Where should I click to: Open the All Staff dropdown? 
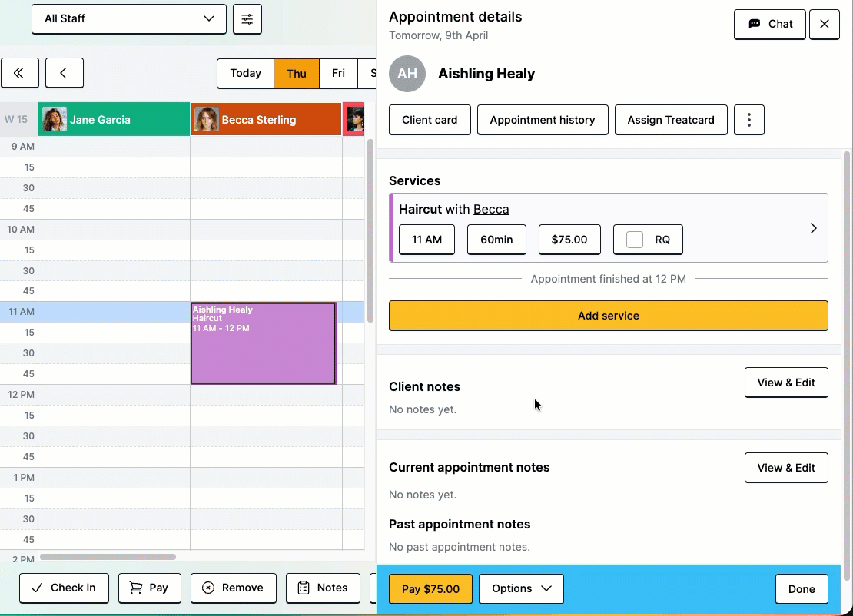(x=129, y=18)
